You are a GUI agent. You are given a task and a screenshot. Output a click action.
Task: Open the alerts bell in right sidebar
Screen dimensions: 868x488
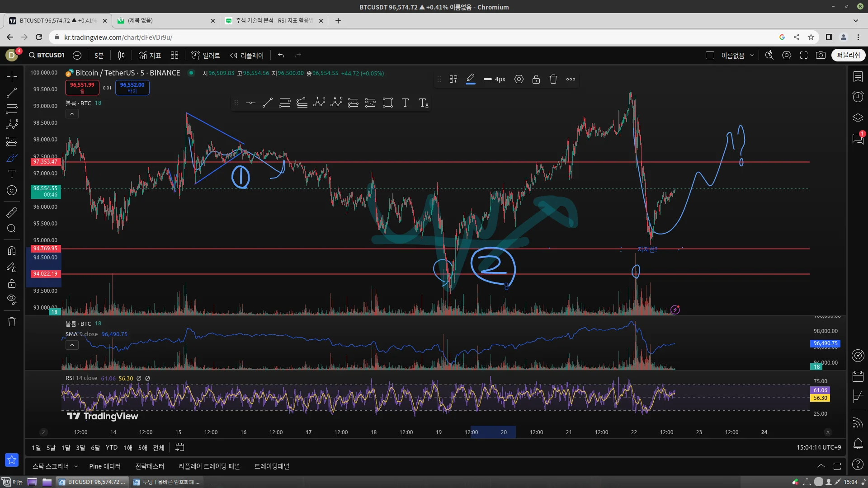point(858,443)
